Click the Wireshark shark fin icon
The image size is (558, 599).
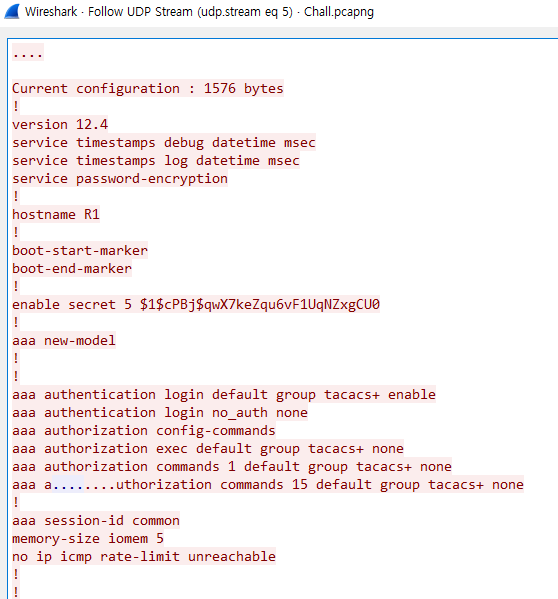11,11
